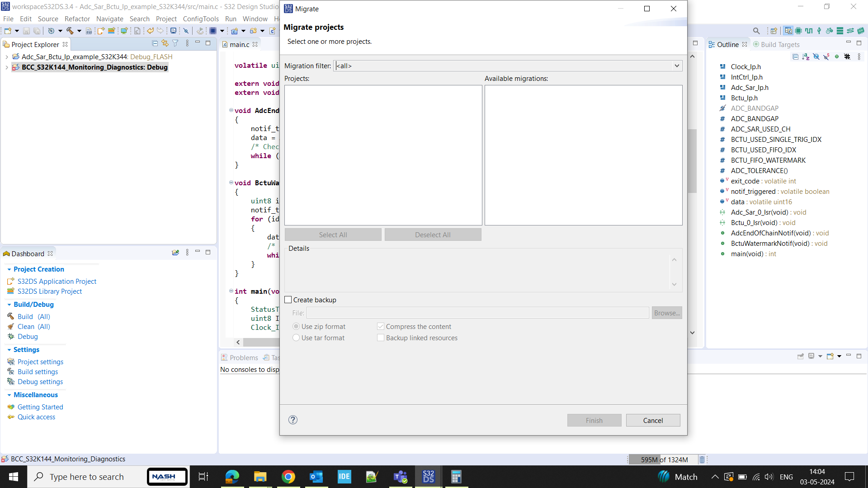Collapse all items in the Outline view
Image resolution: width=868 pixels, height=488 pixels.
796,56
